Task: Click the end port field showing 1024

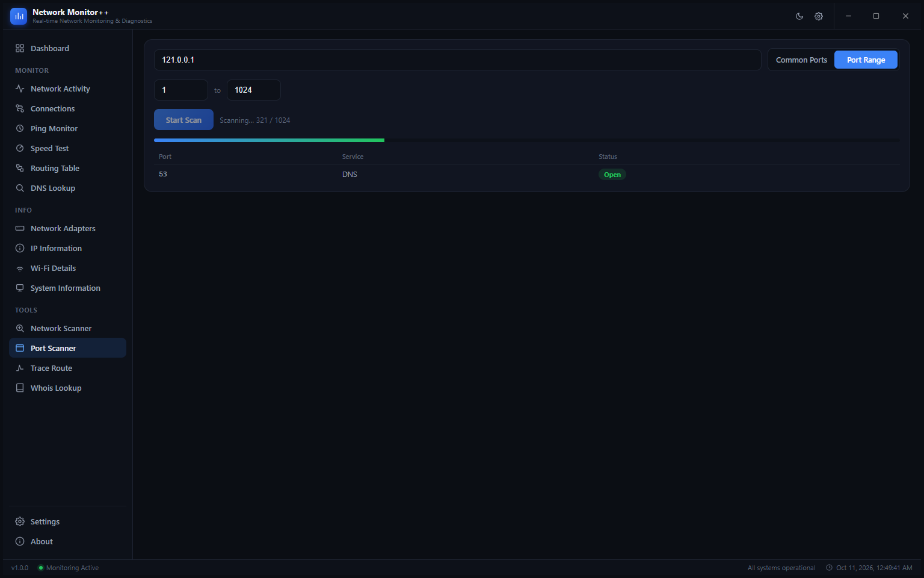Action: [x=254, y=90]
